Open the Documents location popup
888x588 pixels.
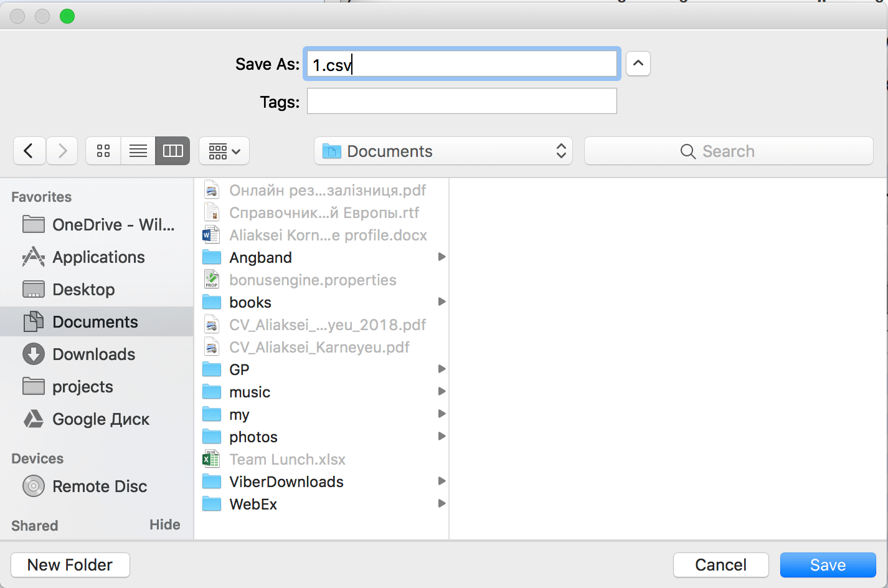coord(443,151)
